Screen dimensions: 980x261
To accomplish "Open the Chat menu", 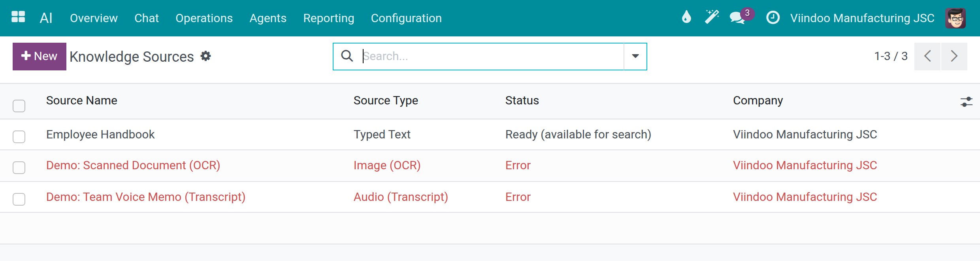I will pyautogui.click(x=147, y=18).
